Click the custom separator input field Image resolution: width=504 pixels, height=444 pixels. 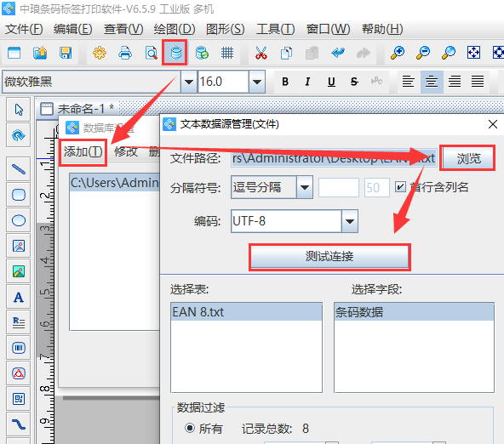click(x=339, y=187)
